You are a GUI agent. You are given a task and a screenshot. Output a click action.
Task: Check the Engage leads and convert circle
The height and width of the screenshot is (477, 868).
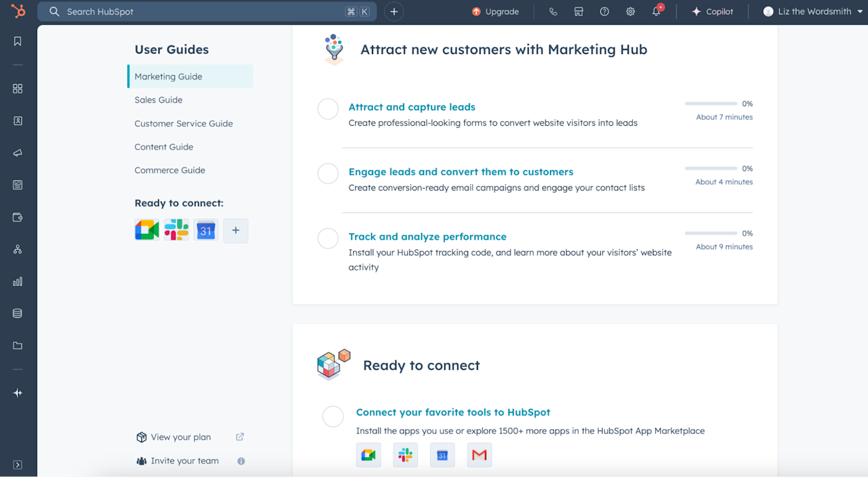pyautogui.click(x=328, y=174)
